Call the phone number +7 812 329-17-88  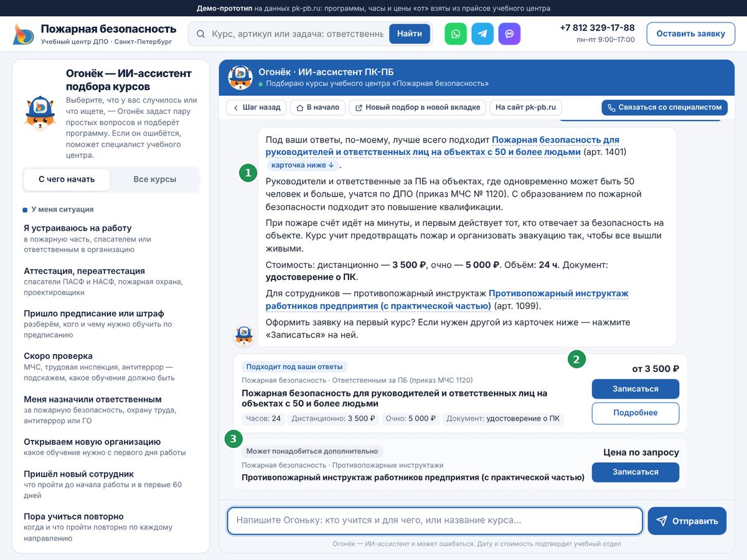point(597,27)
